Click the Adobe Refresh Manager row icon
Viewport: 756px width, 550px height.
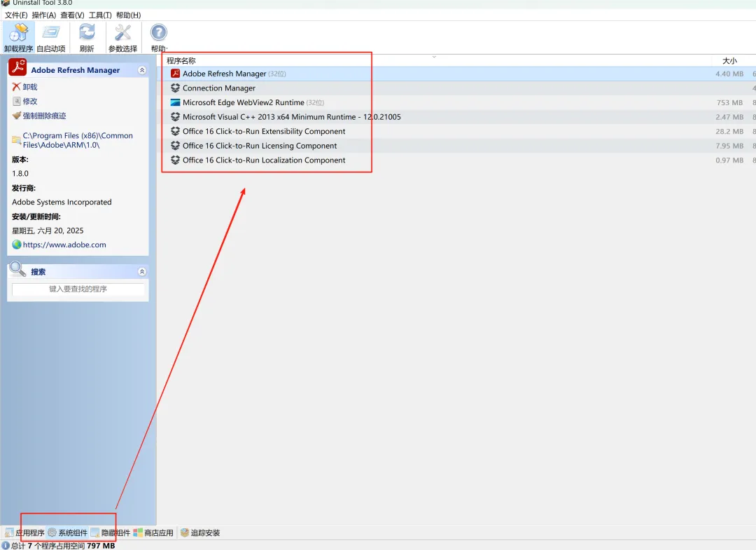[x=175, y=74]
